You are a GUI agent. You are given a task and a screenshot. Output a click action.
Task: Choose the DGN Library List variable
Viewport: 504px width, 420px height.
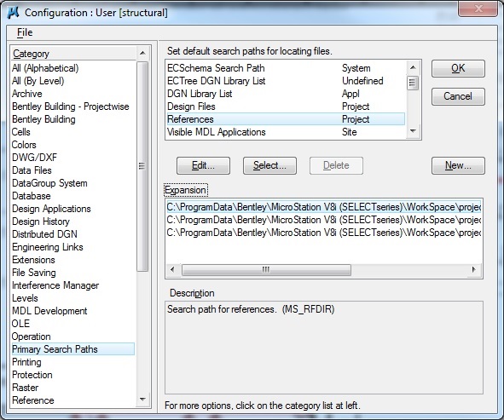(286, 94)
